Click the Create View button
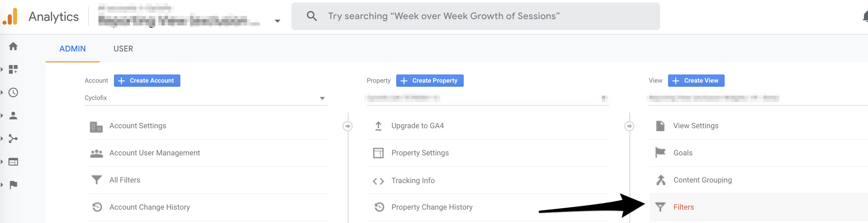Viewport: 868px width, 223px height. pyautogui.click(x=696, y=81)
